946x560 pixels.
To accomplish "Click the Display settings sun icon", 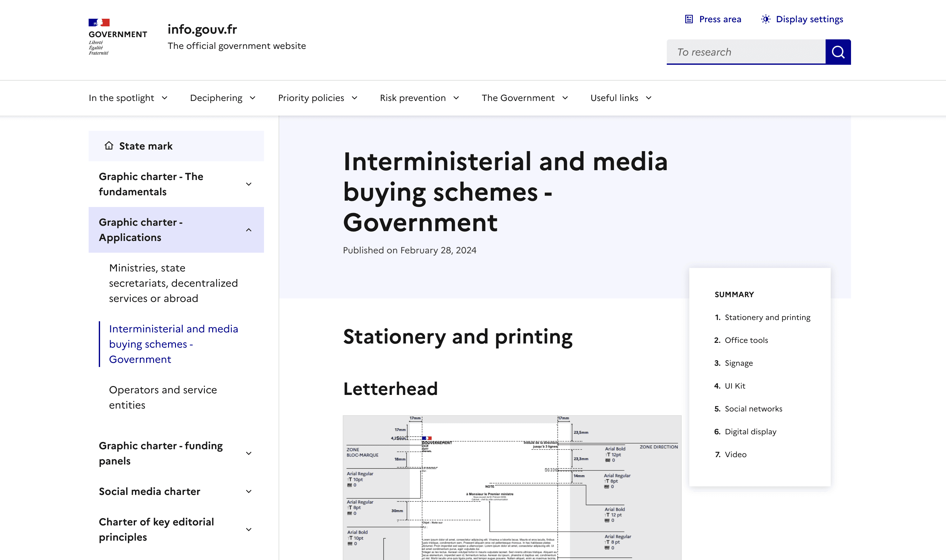I will pyautogui.click(x=765, y=19).
